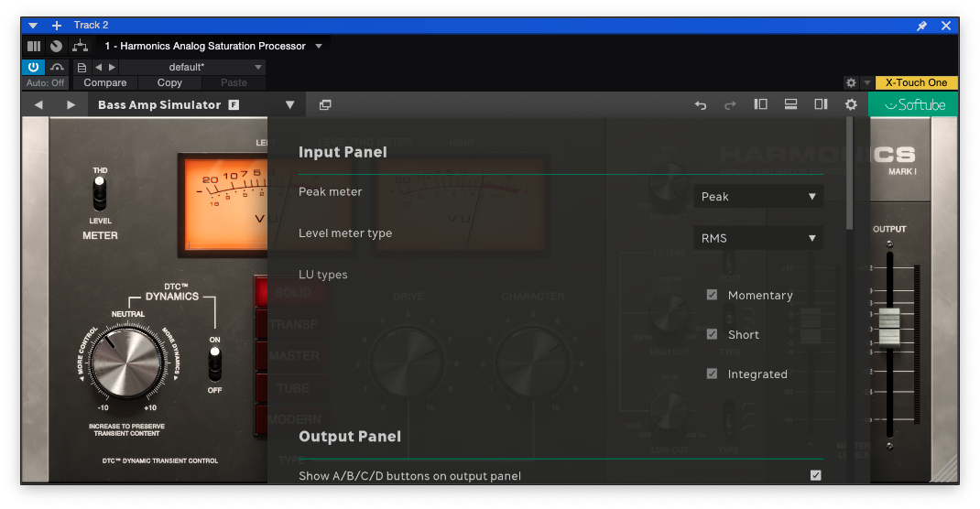Screen dimensions: 980x509
Task: Open the Softube settings gear
Action: pos(851,104)
